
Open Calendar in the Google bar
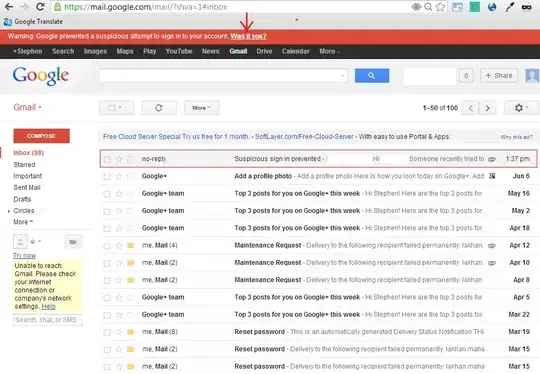(295, 51)
